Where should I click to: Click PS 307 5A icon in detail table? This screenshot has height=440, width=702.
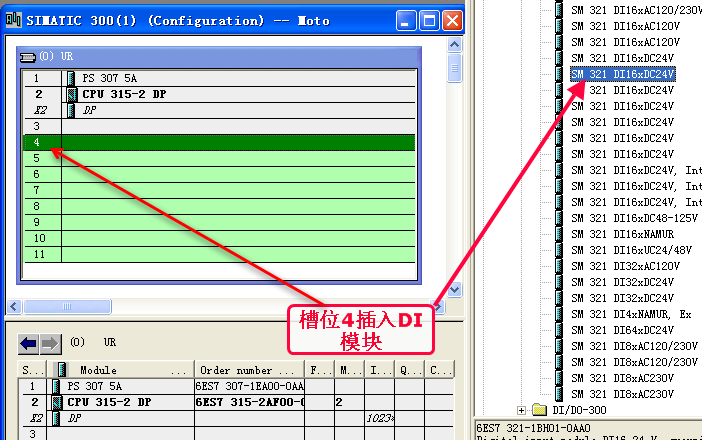point(56,386)
